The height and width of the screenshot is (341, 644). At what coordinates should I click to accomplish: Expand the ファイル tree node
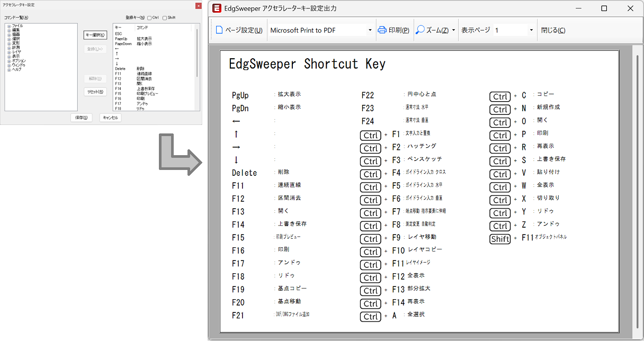click(9, 26)
